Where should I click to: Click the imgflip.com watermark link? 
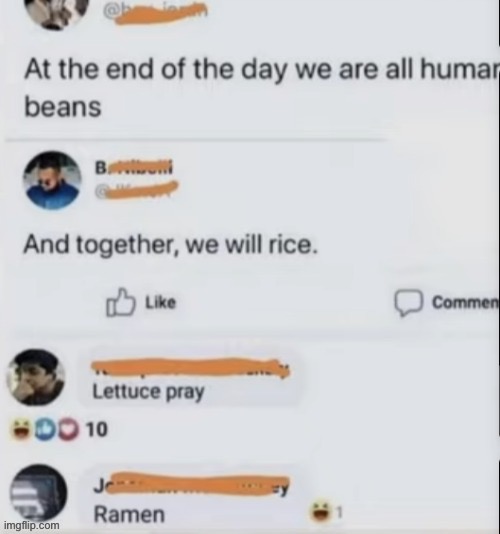31,525
